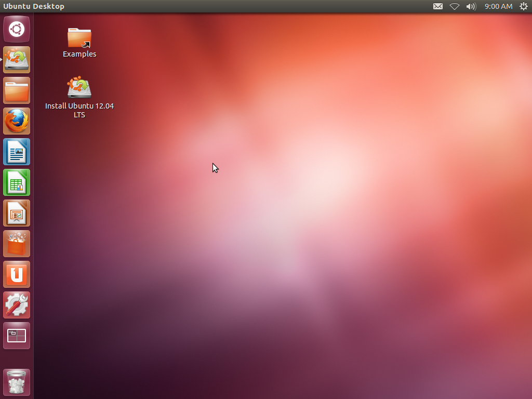The width and height of the screenshot is (532, 399).
Task: Expand the network indicator menu
Action: tap(455, 6)
